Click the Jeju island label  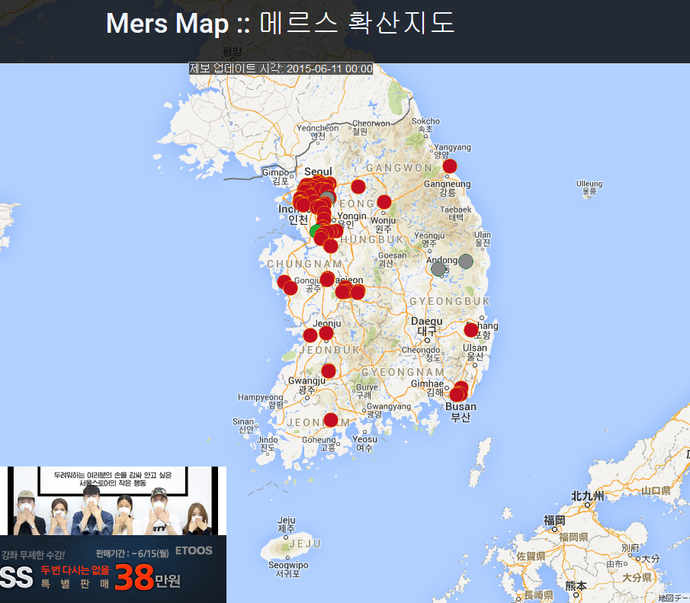pos(286,524)
